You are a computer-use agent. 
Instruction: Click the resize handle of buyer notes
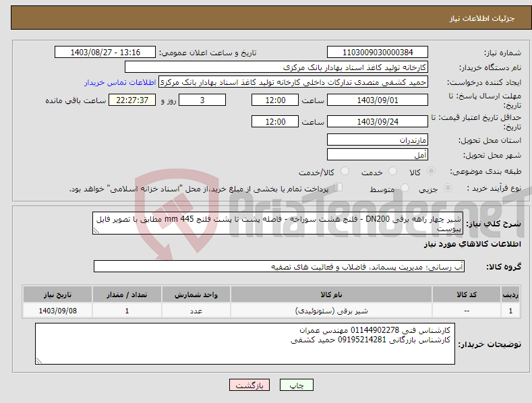pyautogui.click(x=38, y=361)
